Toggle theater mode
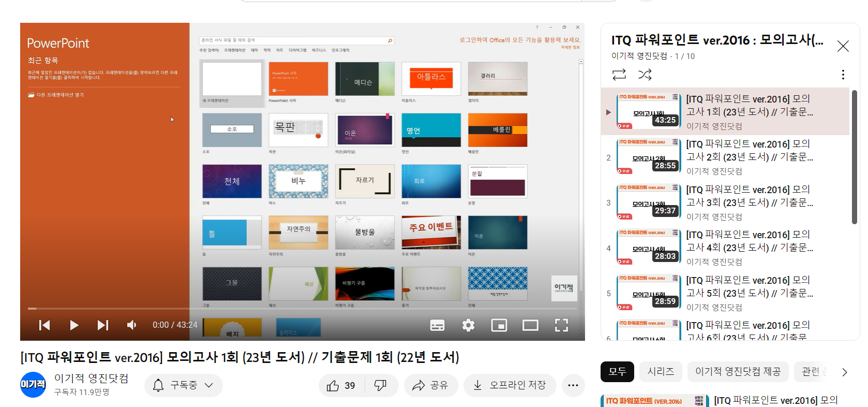 pyautogui.click(x=530, y=325)
